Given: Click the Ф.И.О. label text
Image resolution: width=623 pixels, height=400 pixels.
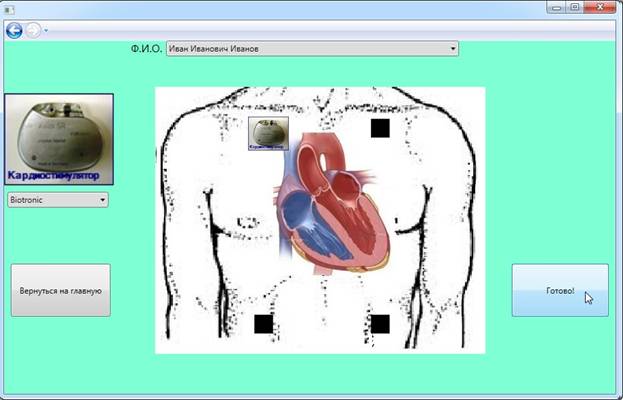Looking at the screenshot, I should 146,48.
